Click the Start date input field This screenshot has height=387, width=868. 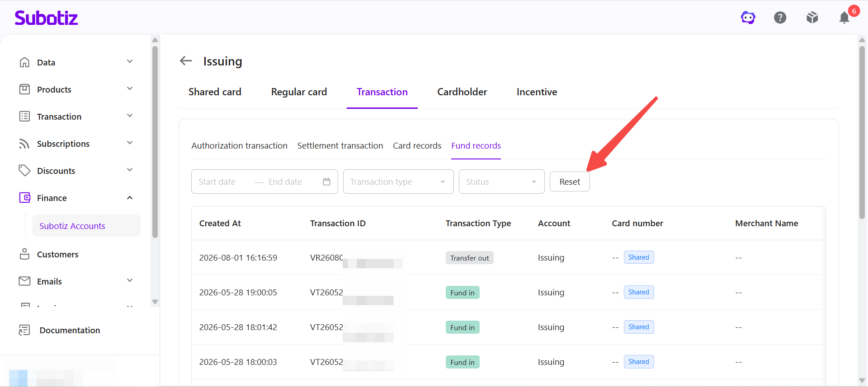pos(217,182)
